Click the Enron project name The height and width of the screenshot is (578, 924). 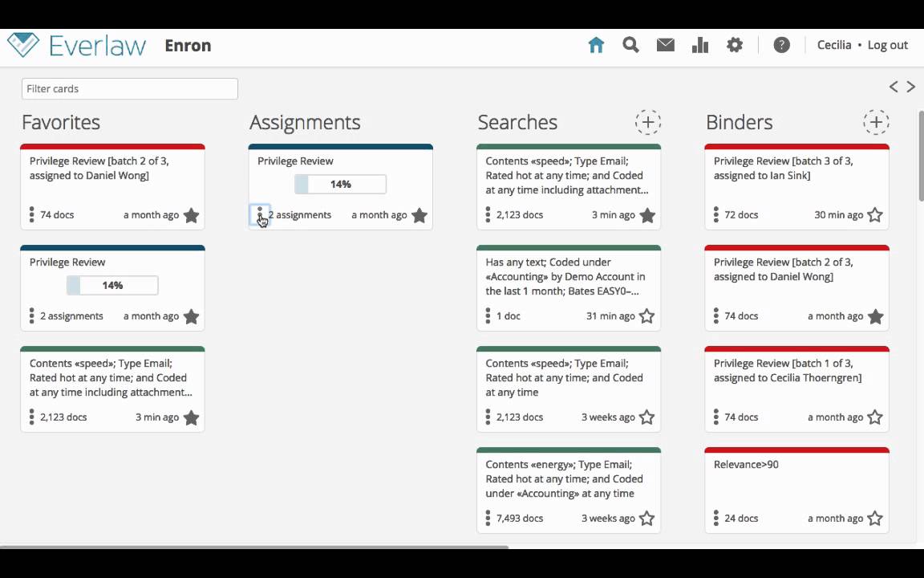pyautogui.click(x=188, y=46)
